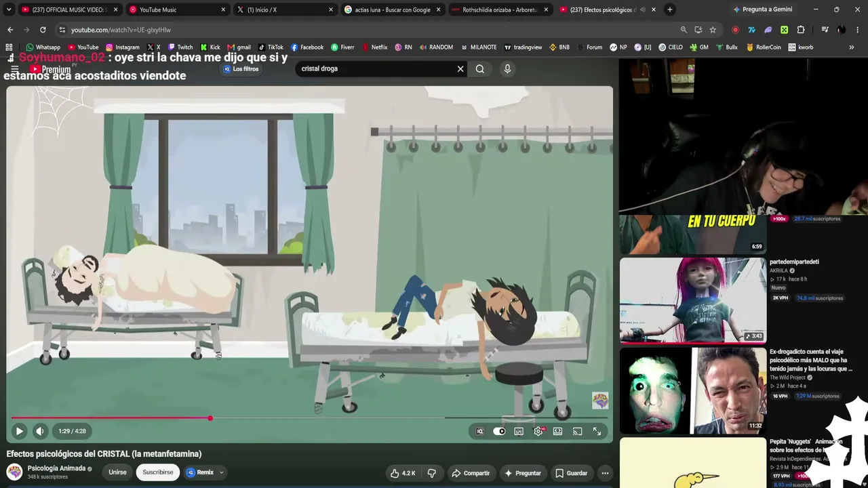Open the player settings gear

click(x=538, y=431)
